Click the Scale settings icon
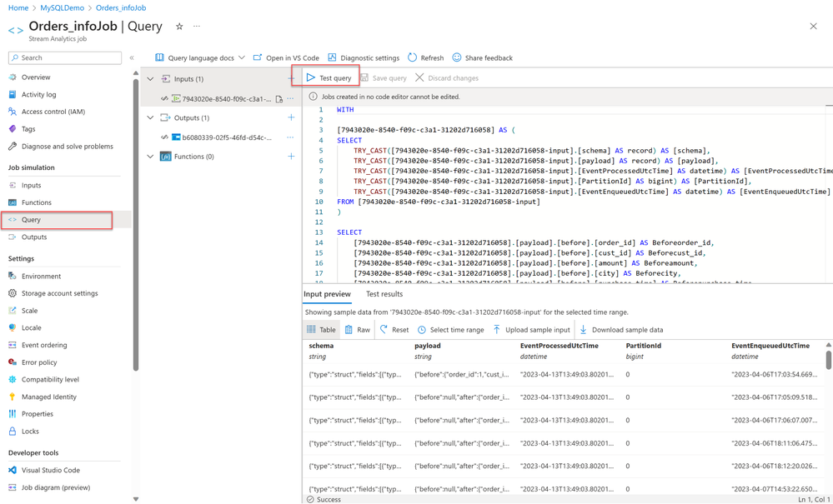 click(13, 311)
